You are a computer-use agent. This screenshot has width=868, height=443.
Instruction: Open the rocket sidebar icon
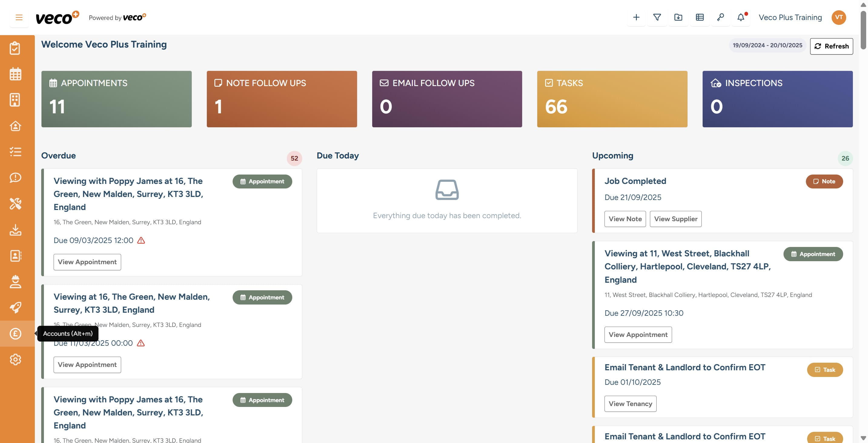(15, 307)
